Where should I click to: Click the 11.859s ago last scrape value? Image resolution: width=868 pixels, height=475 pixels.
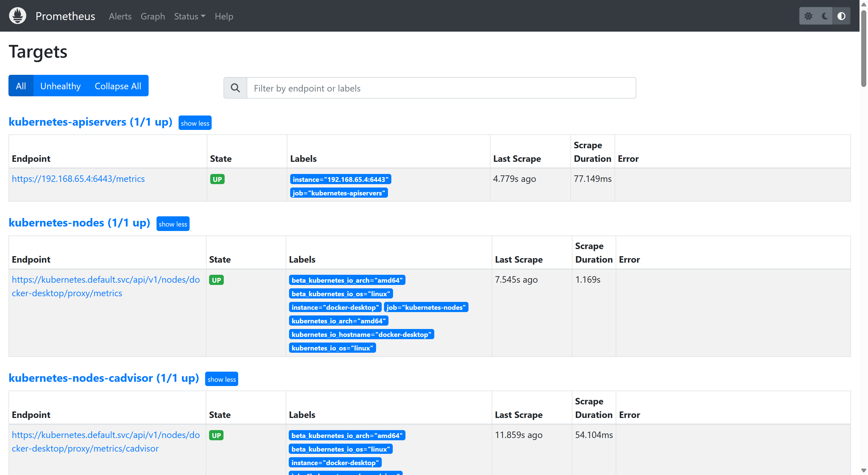click(518, 435)
